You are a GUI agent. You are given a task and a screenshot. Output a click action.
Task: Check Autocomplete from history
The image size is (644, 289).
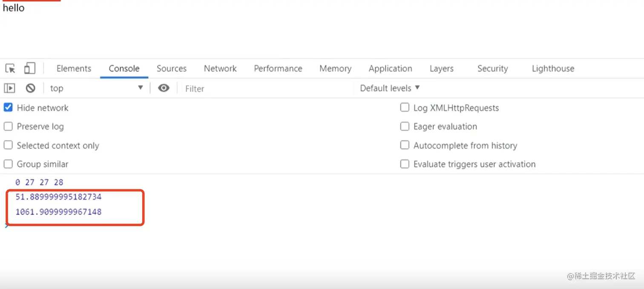tap(405, 145)
